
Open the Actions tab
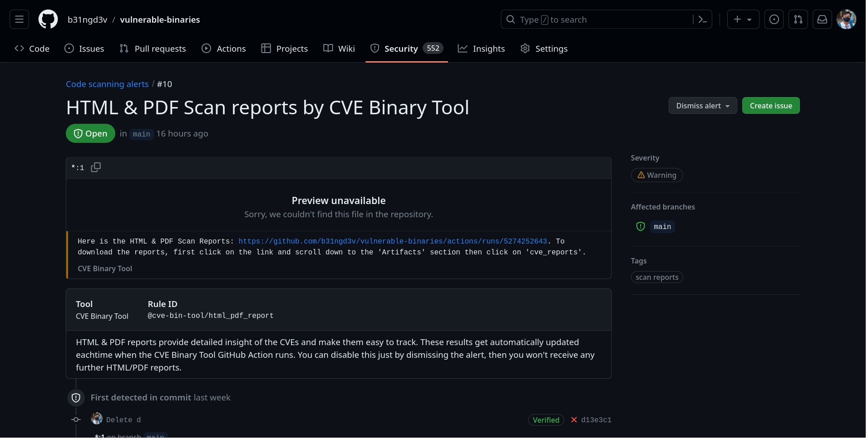pos(224,49)
